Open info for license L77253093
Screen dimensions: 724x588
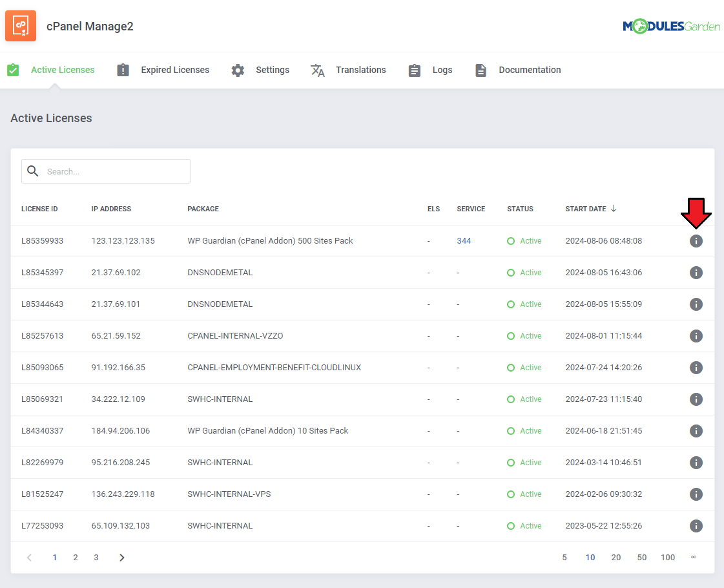pyautogui.click(x=696, y=525)
